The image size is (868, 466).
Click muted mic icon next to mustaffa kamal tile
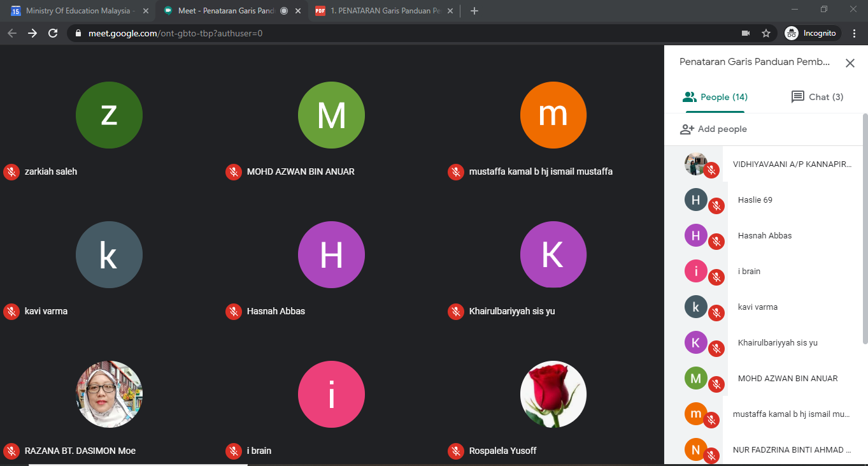pos(455,171)
